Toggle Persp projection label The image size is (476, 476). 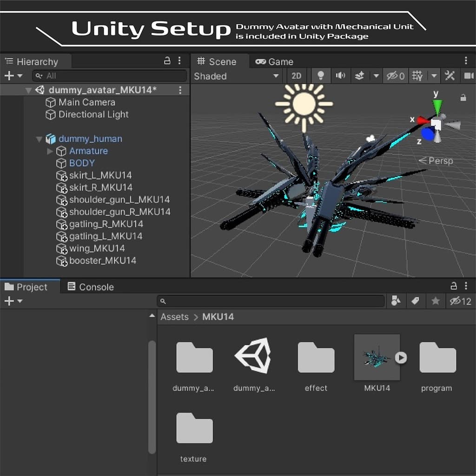pyautogui.click(x=436, y=161)
